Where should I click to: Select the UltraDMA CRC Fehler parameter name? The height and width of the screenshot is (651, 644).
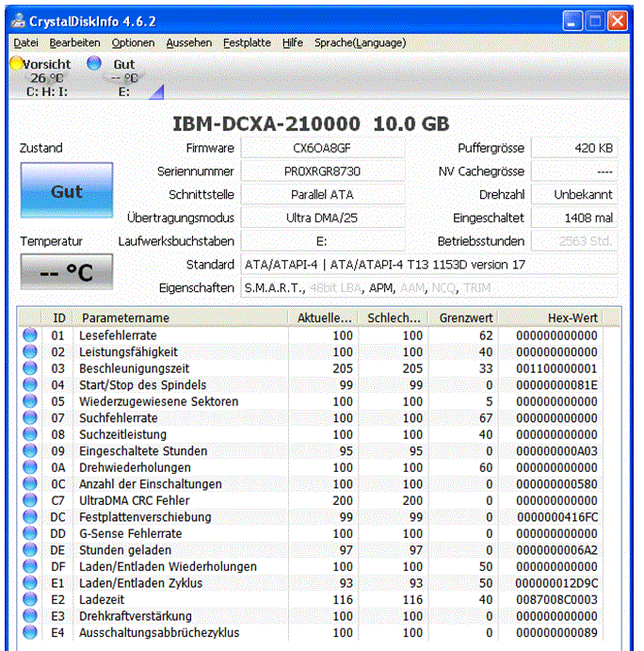[x=135, y=500]
